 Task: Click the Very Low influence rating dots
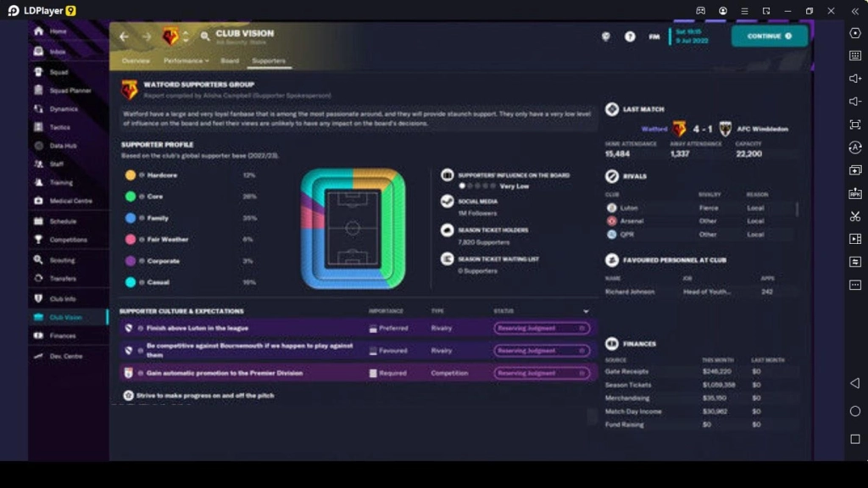click(477, 186)
